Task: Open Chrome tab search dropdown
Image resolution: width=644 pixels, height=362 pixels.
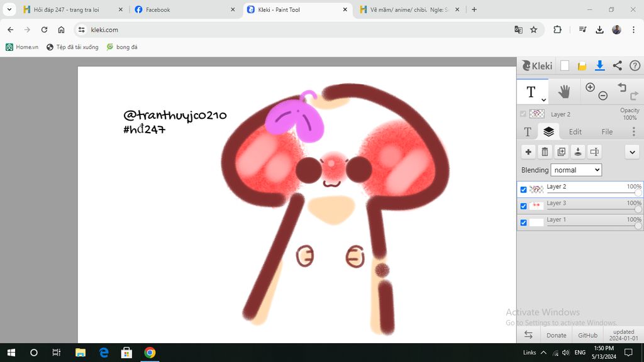Action: 9,9
